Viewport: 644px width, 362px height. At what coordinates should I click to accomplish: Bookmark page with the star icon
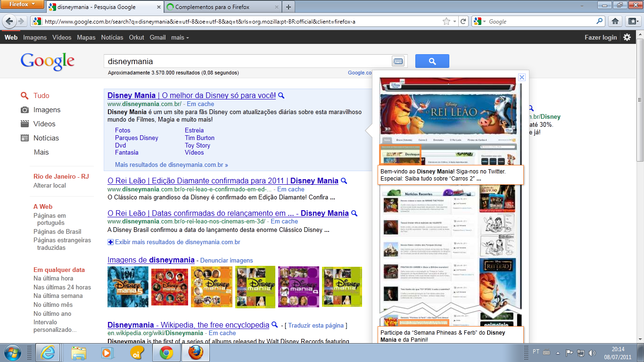pos(446,21)
